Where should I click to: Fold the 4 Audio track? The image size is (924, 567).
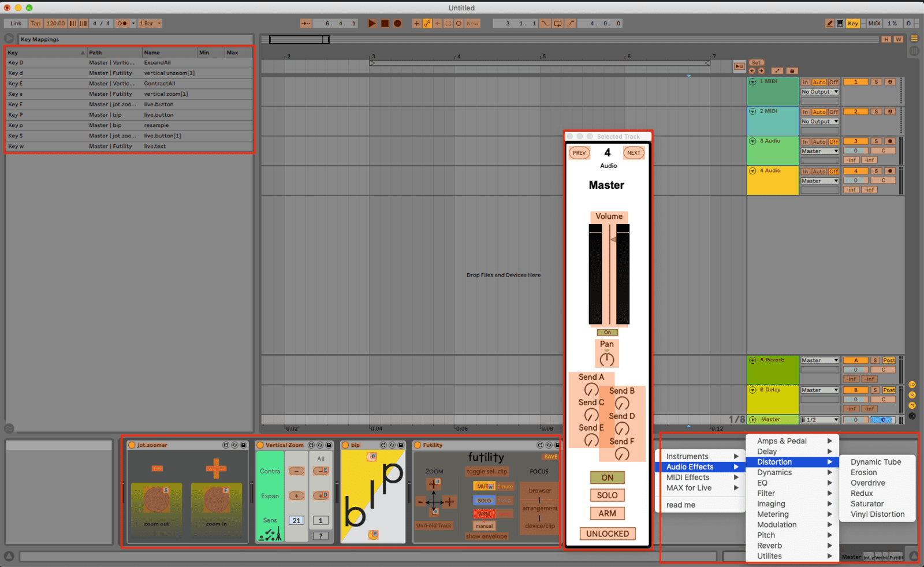coord(752,171)
